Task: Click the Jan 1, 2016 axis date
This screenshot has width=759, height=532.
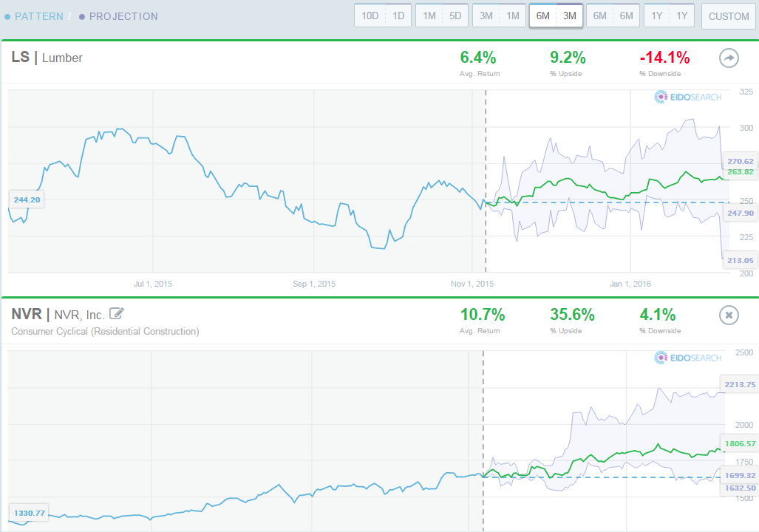Action: click(630, 284)
